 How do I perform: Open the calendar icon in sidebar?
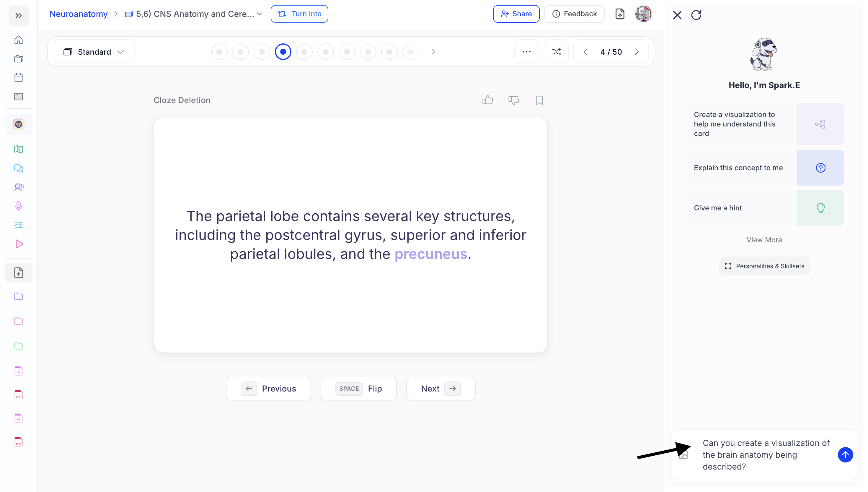pyautogui.click(x=19, y=77)
